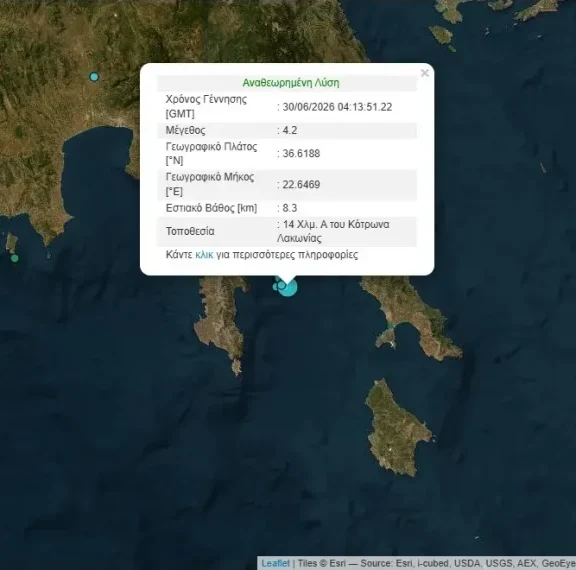The image size is (576, 570).
Task: Click the 'Tiles © Esri' attribution text
Action: (x=322, y=563)
